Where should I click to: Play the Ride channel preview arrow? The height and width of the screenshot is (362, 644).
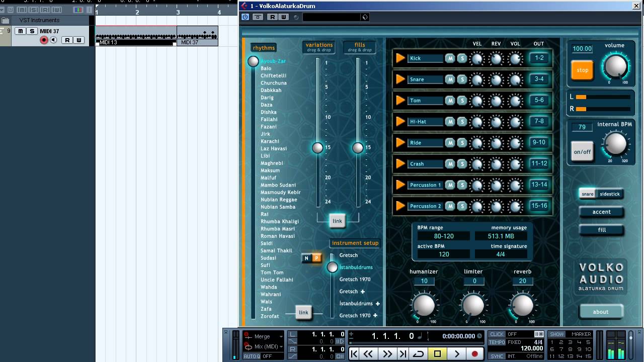point(400,143)
